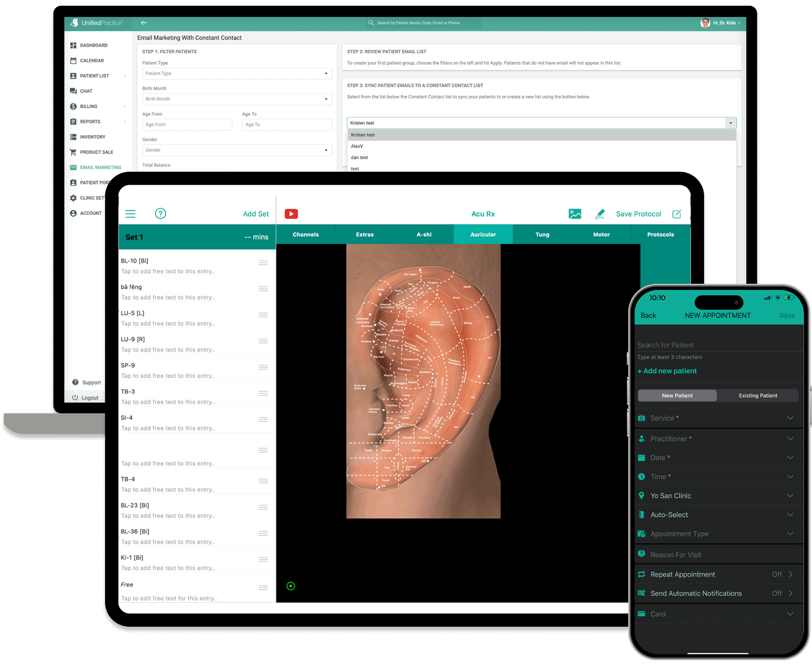Click the Save Protocol button
812x666 pixels.
(x=638, y=214)
